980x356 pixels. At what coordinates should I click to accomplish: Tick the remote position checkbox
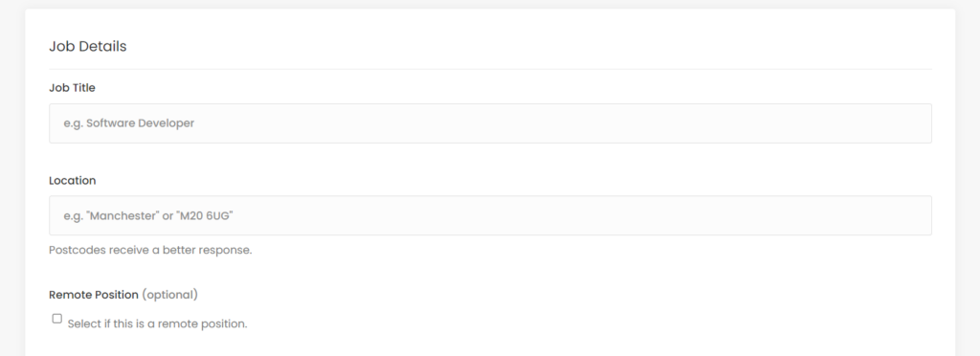pyautogui.click(x=56, y=319)
